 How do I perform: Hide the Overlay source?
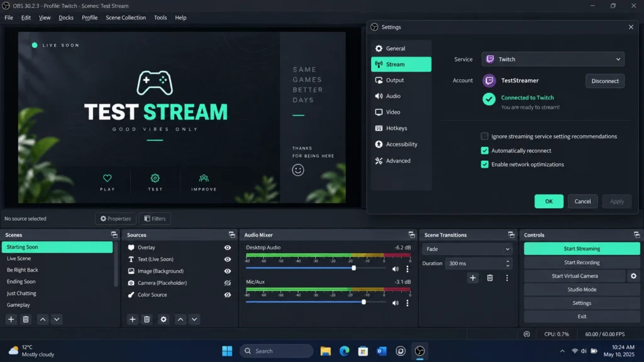[x=228, y=248]
